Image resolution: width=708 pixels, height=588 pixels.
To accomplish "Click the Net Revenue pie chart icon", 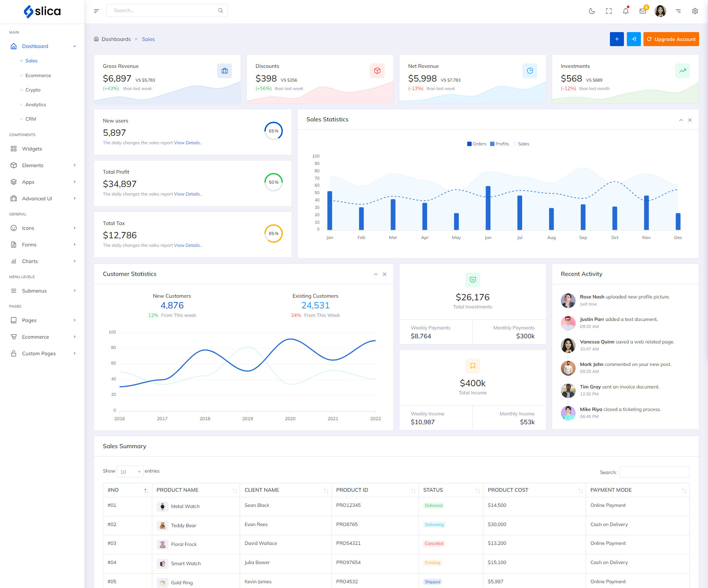I will (x=530, y=71).
